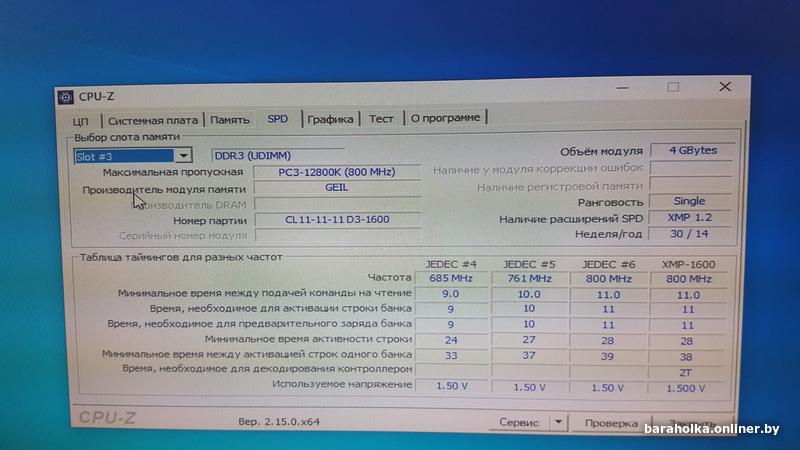This screenshot has width=800, height=450.
Task: Click the XMP-1600 column header
Action: pos(688,264)
